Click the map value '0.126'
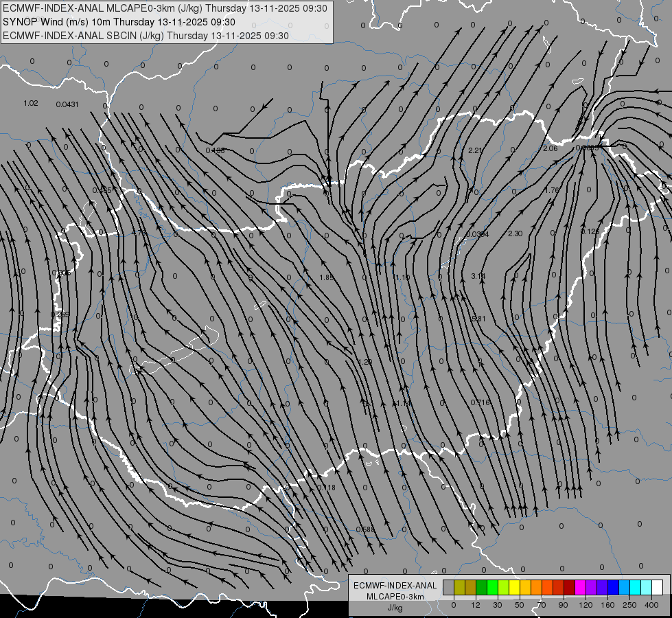672x618 pixels. [x=590, y=231]
